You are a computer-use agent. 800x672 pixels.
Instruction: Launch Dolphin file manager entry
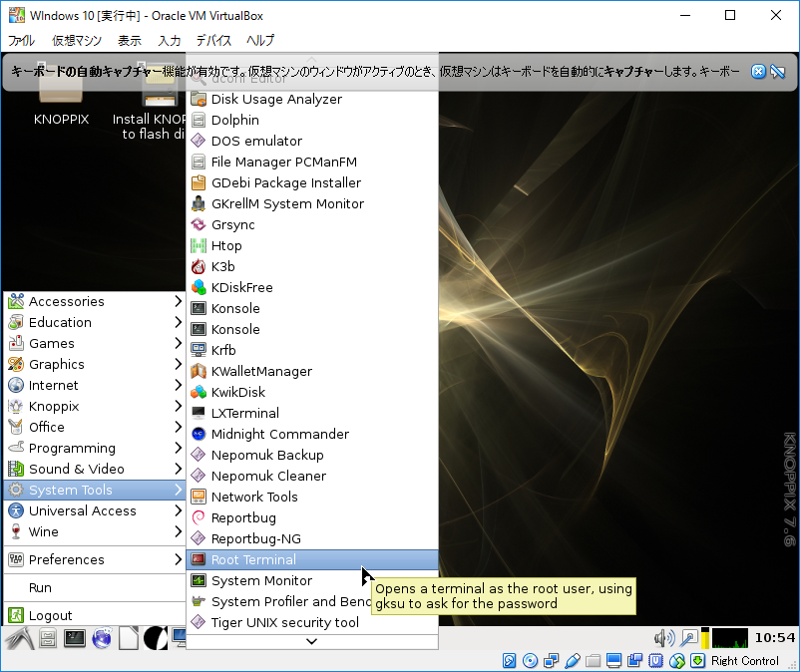[x=312, y=120]
